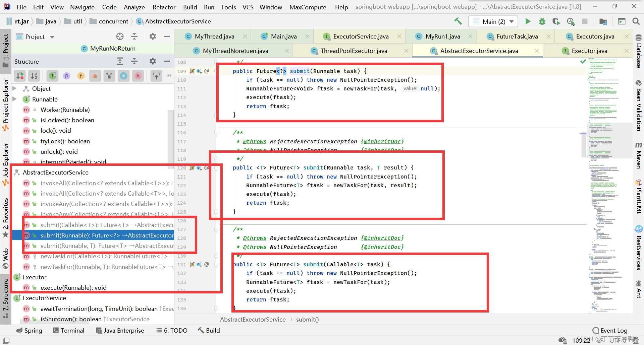This screenshot has width=644, height=345.
Task: Open the Refactor menu
Action: coord(164,7)
